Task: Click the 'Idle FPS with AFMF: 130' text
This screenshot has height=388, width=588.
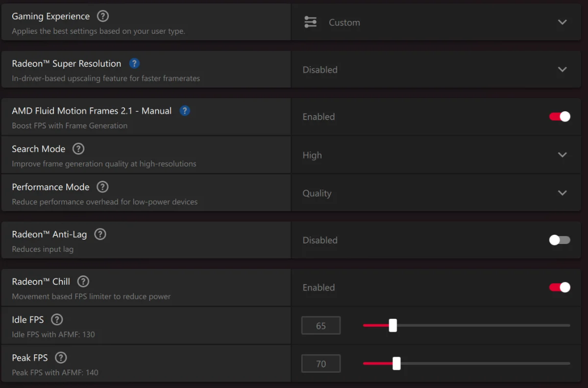Action: tap(53, 335)
